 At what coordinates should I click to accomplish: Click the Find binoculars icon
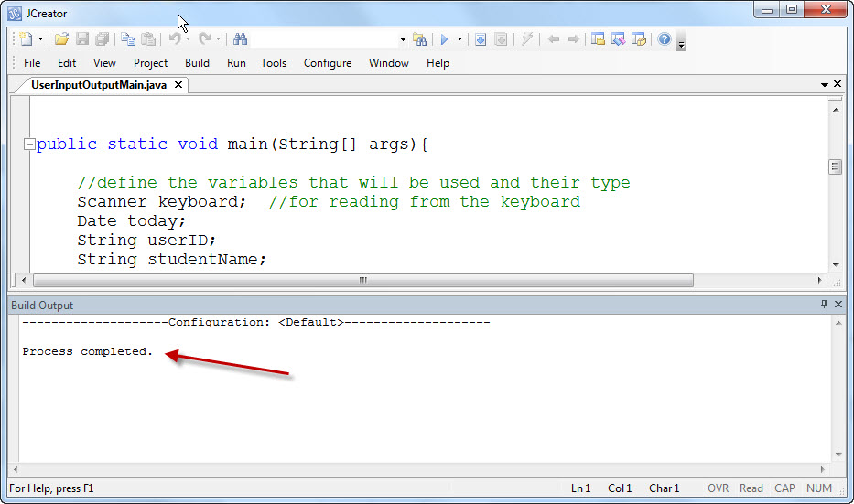tap(240, 39)
